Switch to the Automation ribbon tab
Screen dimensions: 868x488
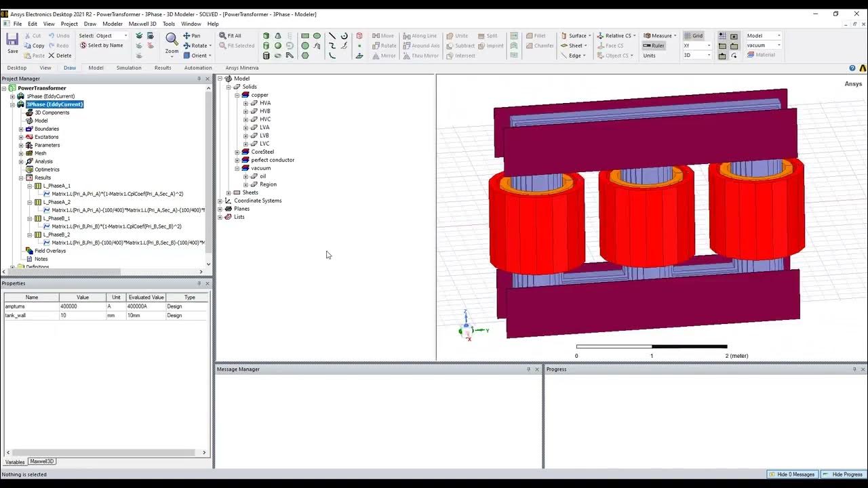pos(198,68)
